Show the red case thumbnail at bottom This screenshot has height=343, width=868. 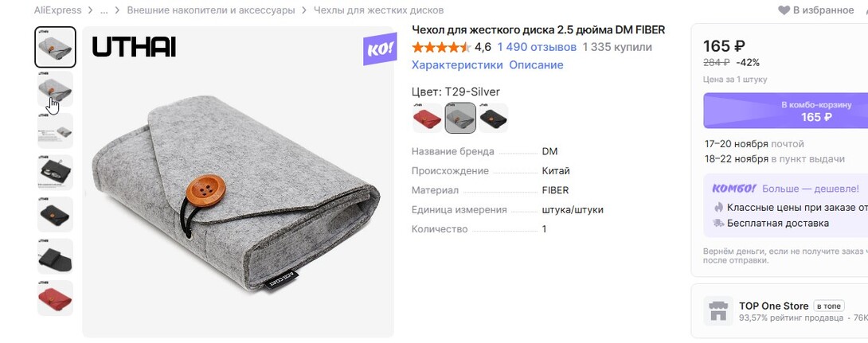[x=56, y=298]
